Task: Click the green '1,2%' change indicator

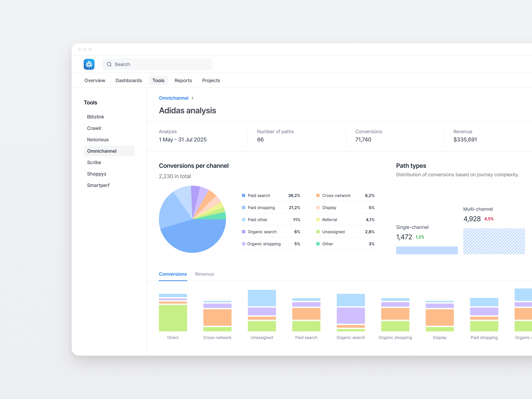Action: (420, 237)
